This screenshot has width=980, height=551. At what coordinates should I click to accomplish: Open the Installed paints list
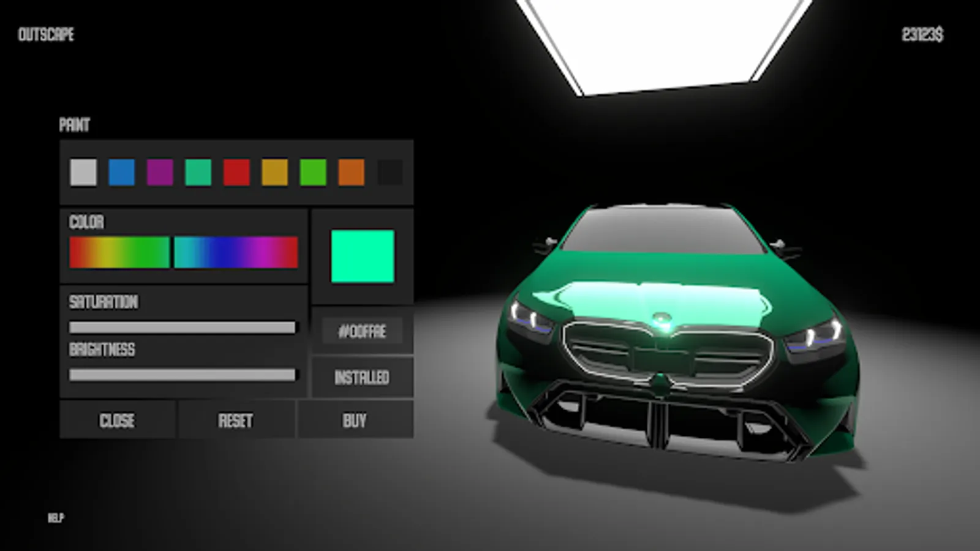pos(361,377)
